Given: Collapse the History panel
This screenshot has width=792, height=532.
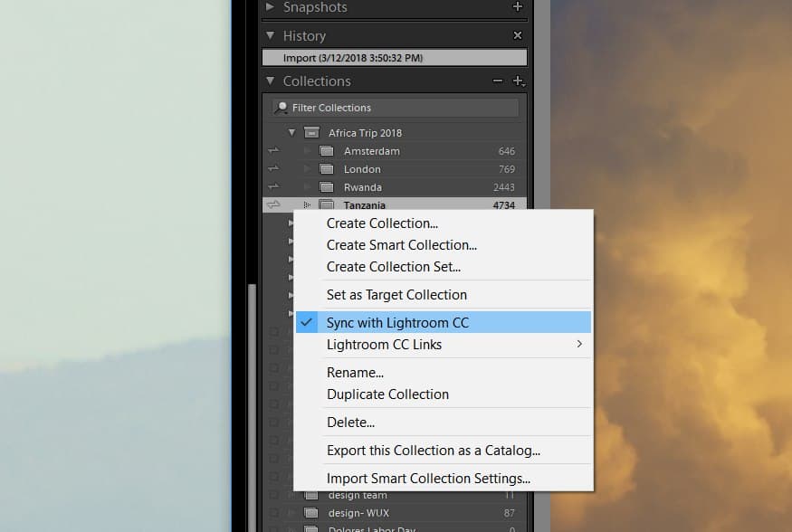Looking at the screenshot, I should pos(271,35).
